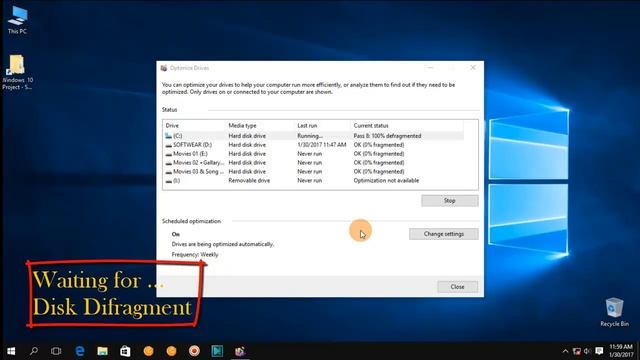
Task: Open network status tray icon
Action: pyautogui.click(x=577, y=351)
